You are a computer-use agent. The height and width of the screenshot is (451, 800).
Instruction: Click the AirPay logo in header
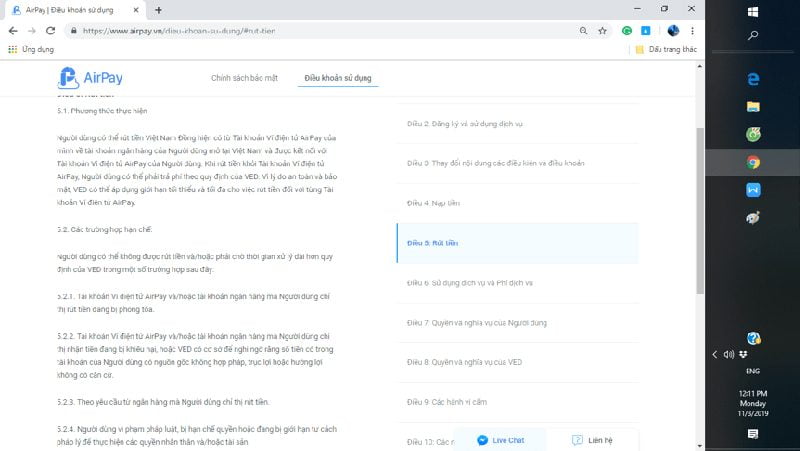tap(91, 78)
